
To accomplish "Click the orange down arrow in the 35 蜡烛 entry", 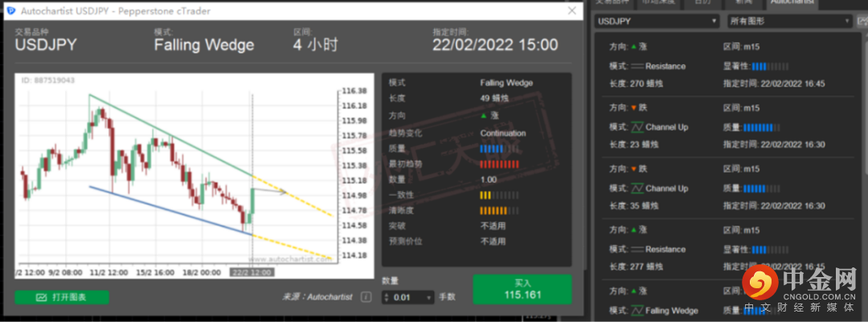I will (633, 169).
